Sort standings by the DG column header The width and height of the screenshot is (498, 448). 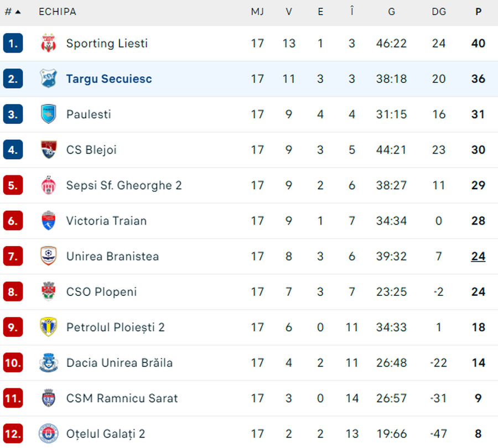(439, 12)
